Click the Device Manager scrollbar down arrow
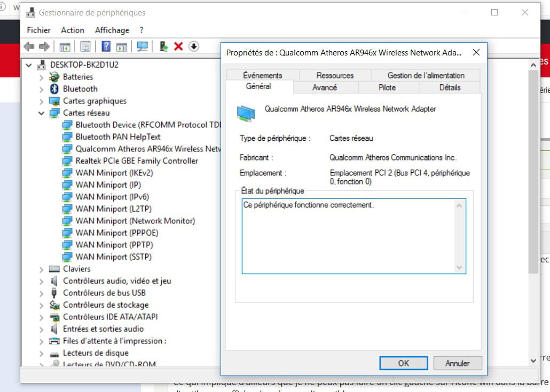Image resolution: width=550 pixels, height=392 pixels. [x=533, y=361]
